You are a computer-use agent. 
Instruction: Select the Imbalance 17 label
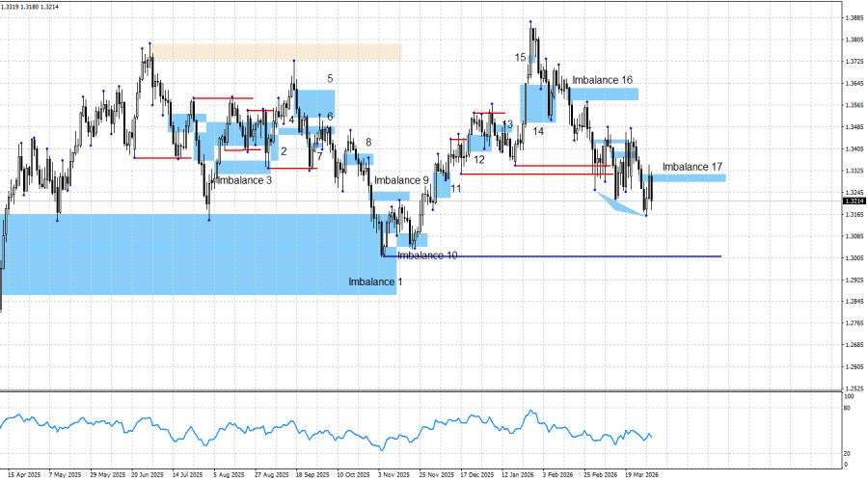click(x=692, y=167)
